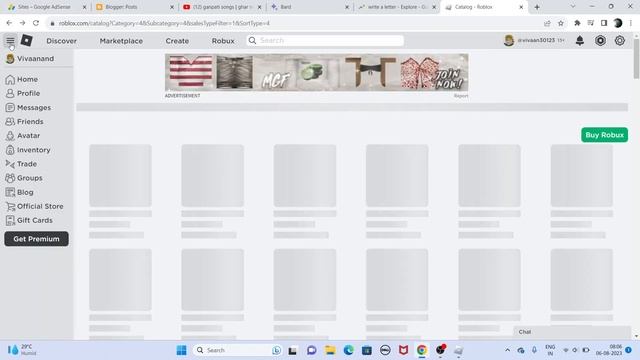Open Chrome profile avatar

point(618,23)
